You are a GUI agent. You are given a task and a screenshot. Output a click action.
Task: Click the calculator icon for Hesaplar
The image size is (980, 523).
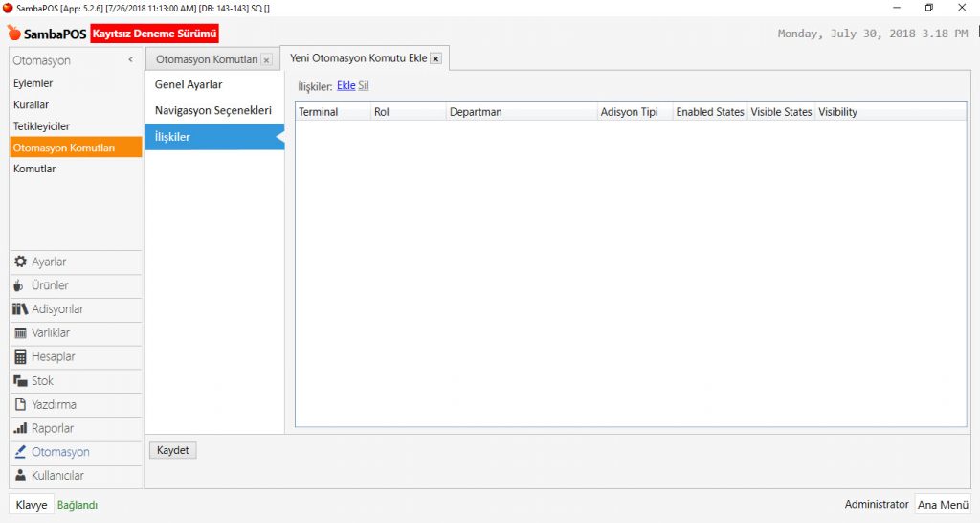coord(21,356)
